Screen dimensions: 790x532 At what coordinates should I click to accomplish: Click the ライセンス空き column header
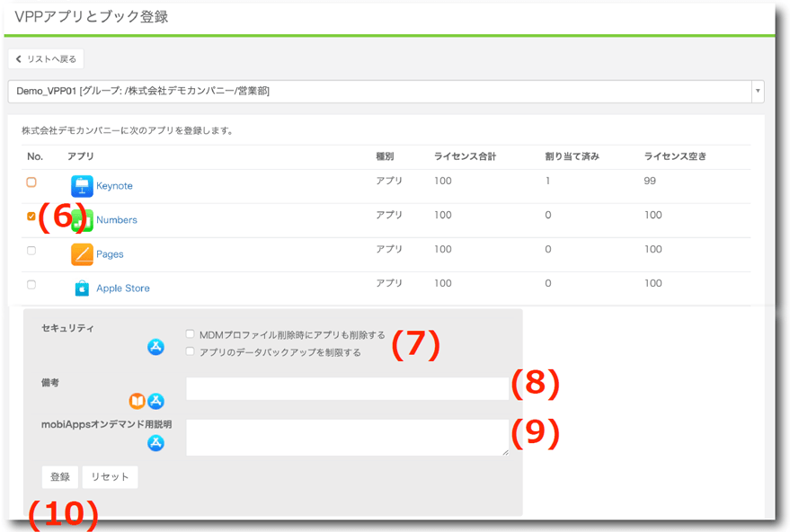[x=675, y=156]
